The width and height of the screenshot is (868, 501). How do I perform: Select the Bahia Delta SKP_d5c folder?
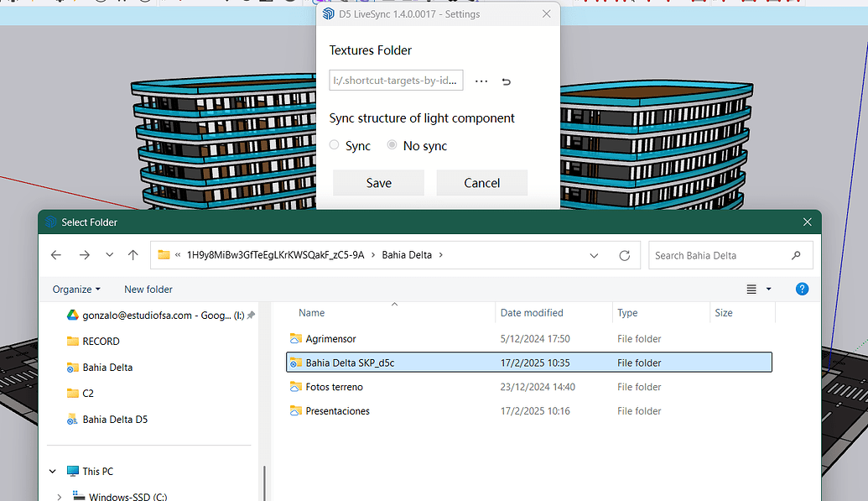click(529, 363)
